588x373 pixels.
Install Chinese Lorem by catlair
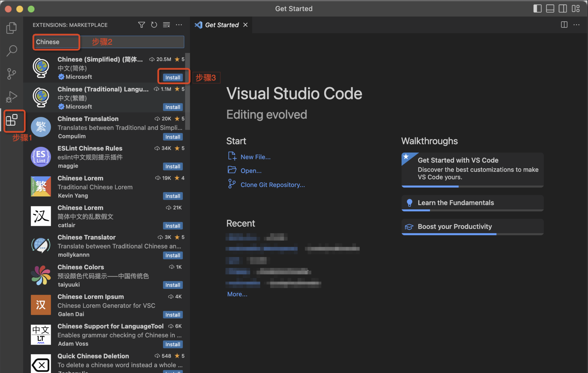tap(173, 226)
